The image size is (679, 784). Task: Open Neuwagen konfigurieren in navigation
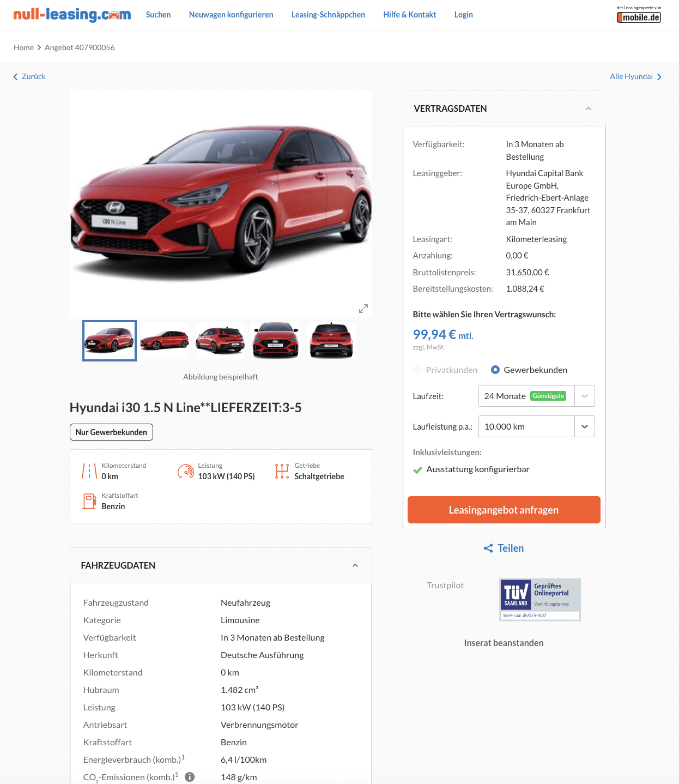231,15
